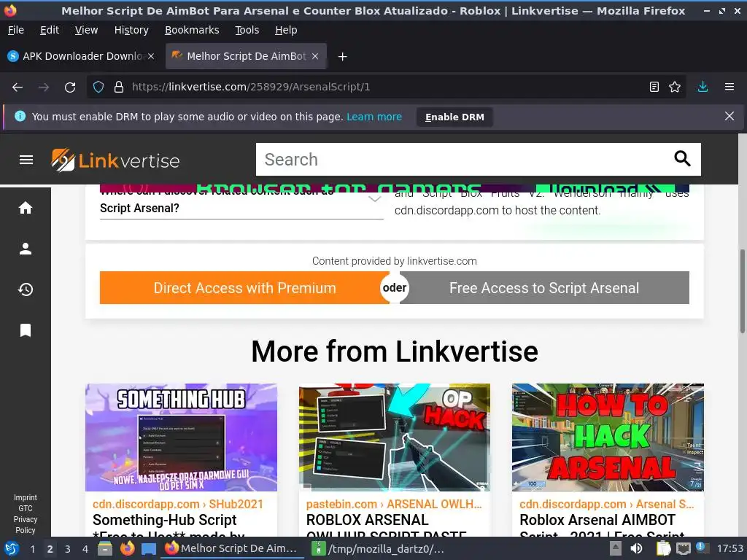Screen dimensions: 747x560
Task: Click Direct Access with Premium button
Action: click(244, 287)
